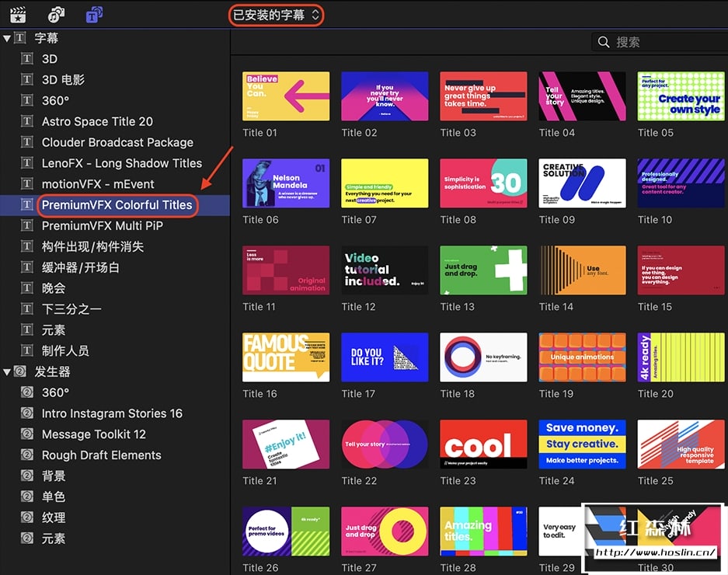Select 构件出现/构件消失 category

tap(115, 246)
